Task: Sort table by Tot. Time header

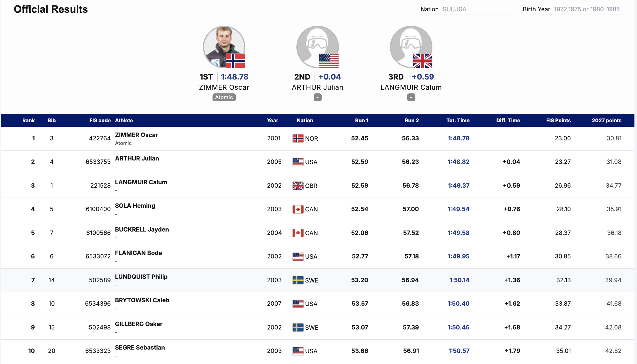Action: (x=458, y=121)
